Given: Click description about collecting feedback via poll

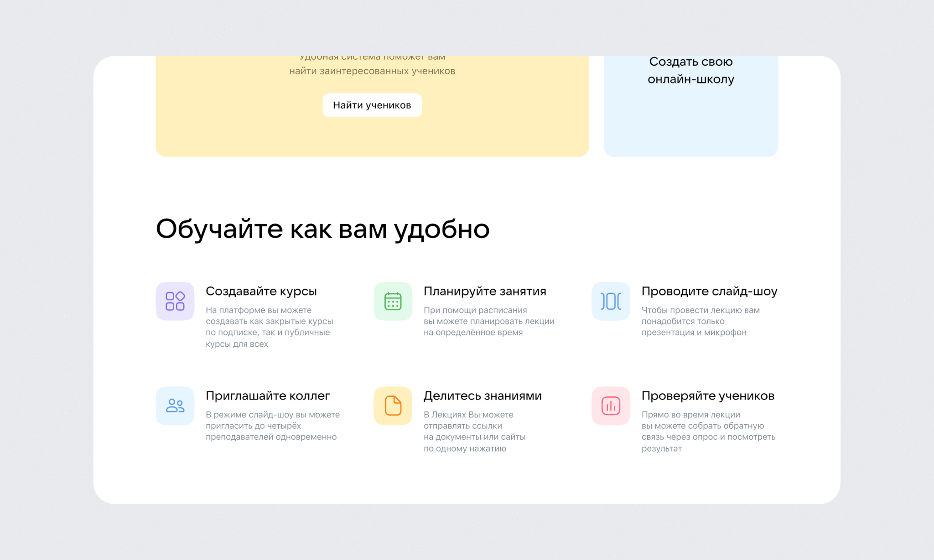Looking at the screenshot, I should 708,431.
